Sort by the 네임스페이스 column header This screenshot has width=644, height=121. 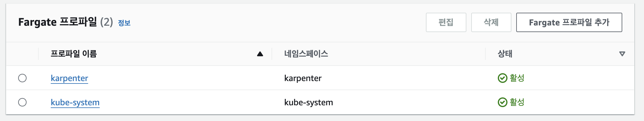(x=306, y=54)
